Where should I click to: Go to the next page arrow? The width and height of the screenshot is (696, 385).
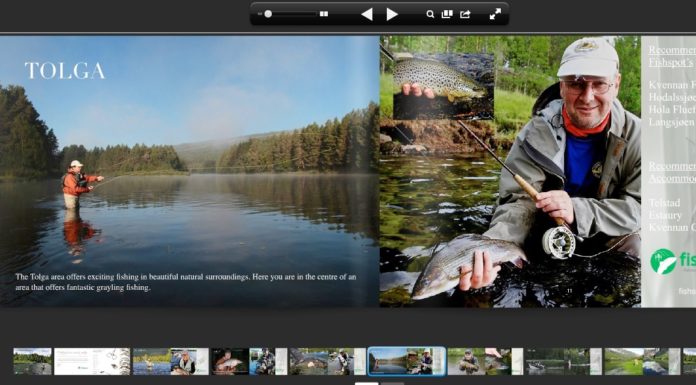pos(392,14)
